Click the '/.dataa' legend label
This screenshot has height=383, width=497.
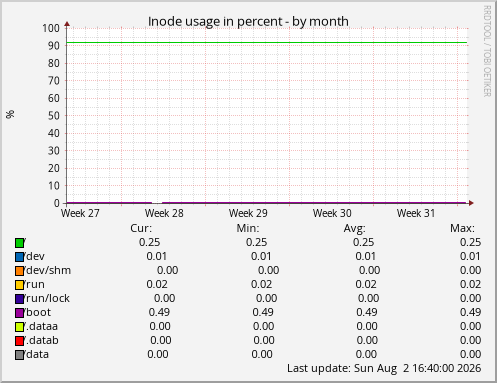pyautogui.click(x=41, y=326)
